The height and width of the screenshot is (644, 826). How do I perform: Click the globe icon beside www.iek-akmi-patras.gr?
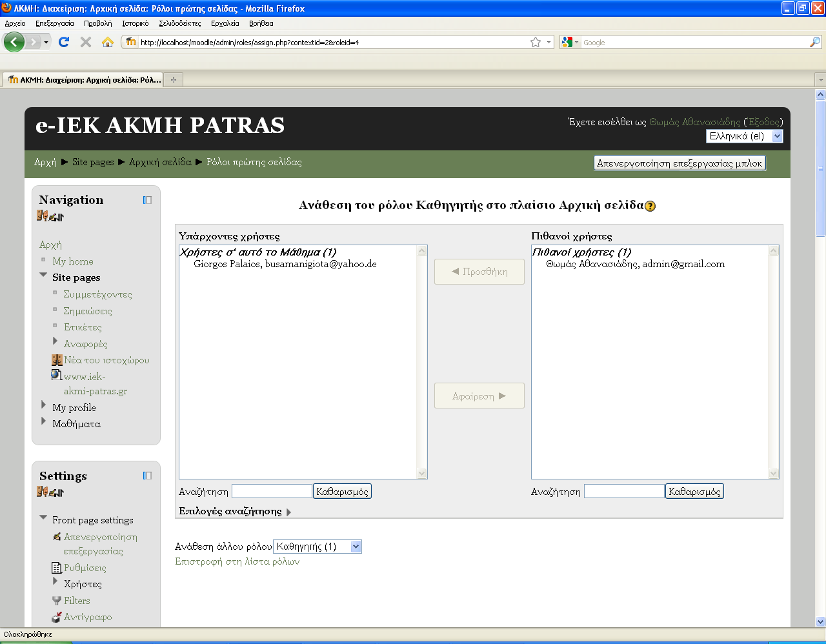coord(57,375)
